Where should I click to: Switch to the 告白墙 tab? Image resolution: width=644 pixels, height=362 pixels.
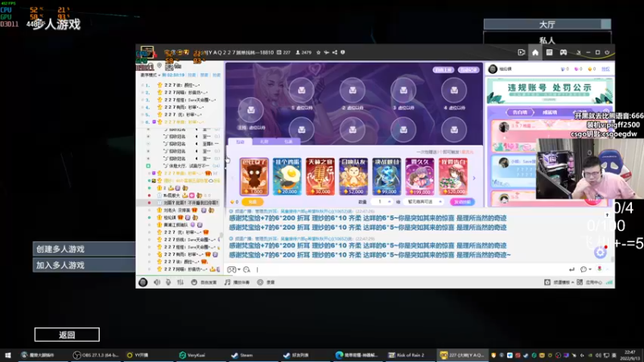coord(520,113)
